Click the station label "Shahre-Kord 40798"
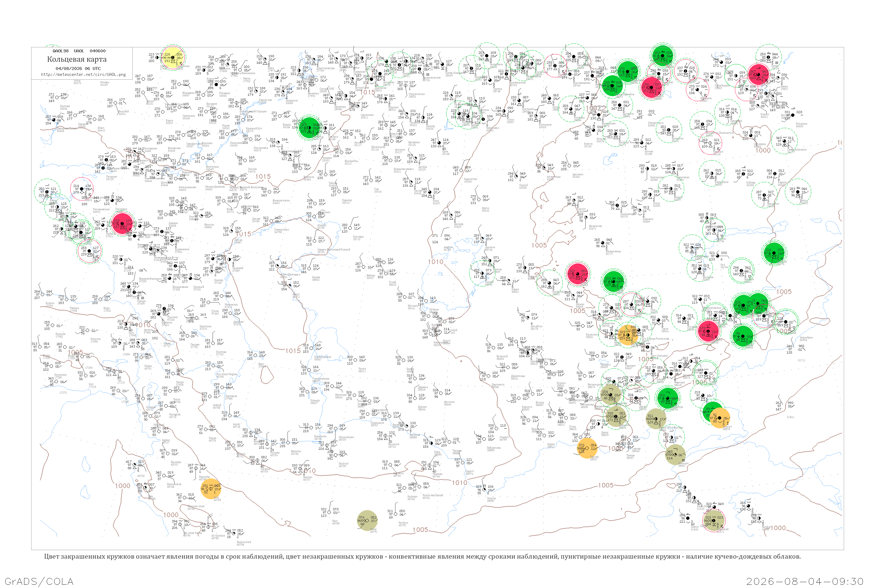The height and width of the screenshot is (588, 882). coord(244,543)
